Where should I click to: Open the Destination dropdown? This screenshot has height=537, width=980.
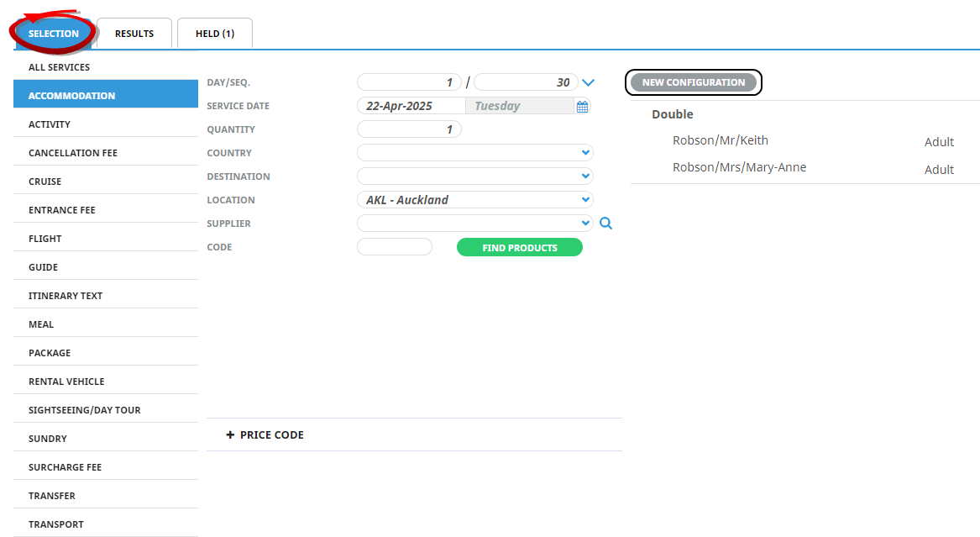pos(475,176)
